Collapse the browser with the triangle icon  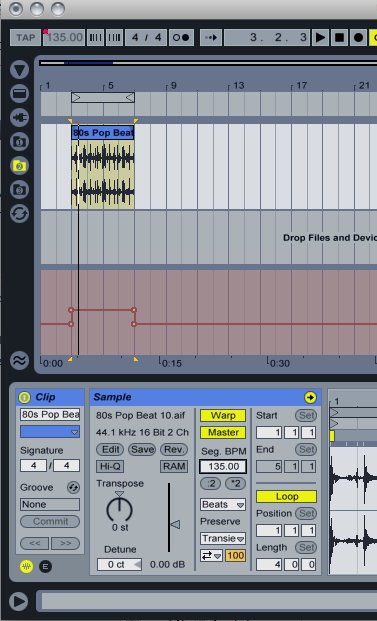[x=19, y=70]
